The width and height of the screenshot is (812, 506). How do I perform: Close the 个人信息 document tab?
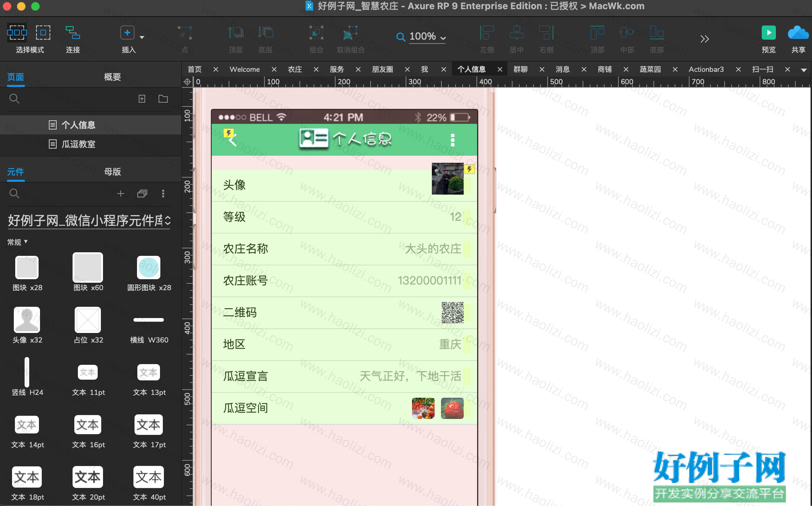tap(500, 69)
